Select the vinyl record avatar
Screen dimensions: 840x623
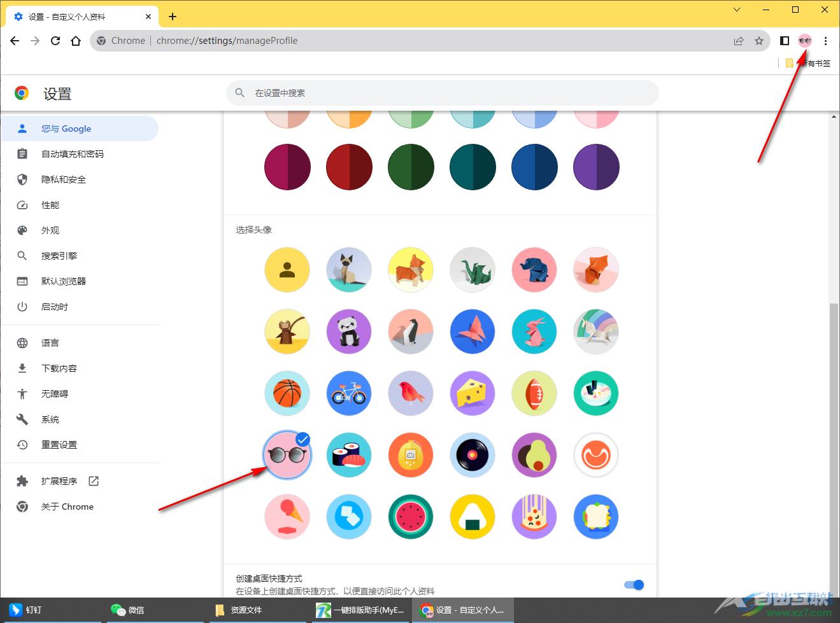tap(473, 455)
